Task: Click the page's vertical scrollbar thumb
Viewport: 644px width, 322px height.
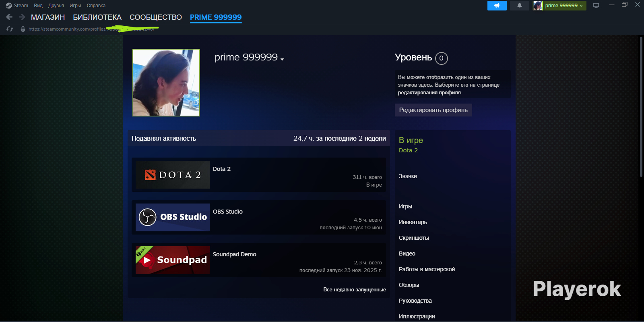Action: click(x=641, y=107)
